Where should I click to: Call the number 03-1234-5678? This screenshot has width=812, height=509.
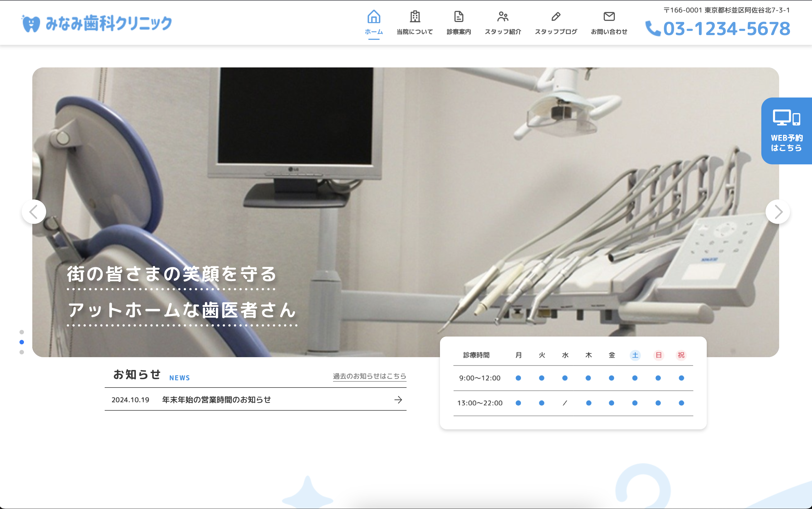[x=727, y=29]
